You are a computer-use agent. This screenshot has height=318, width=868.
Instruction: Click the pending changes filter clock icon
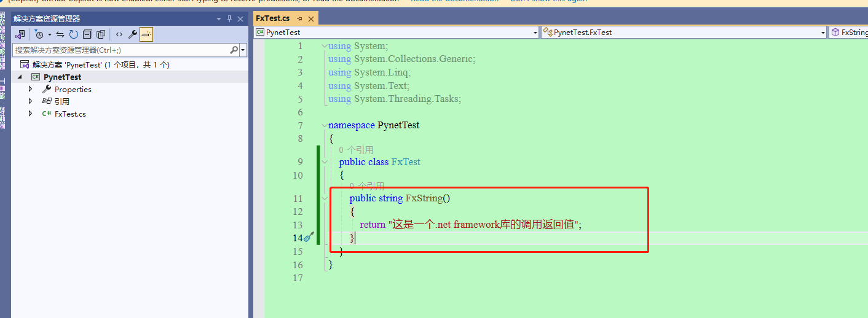coord(39,34)
